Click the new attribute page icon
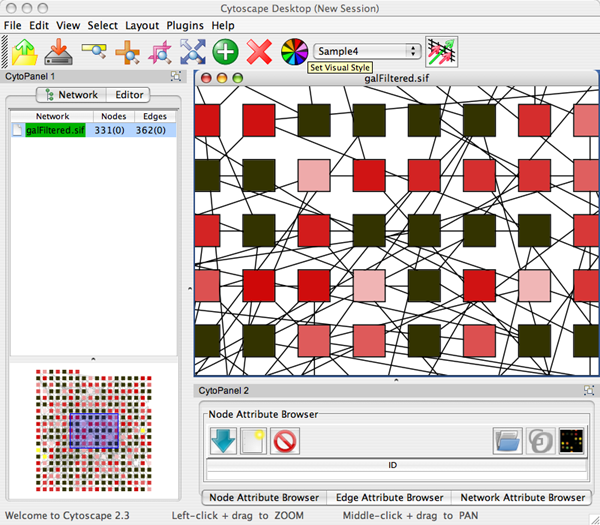The image size is (600, 525). [255, 439]
